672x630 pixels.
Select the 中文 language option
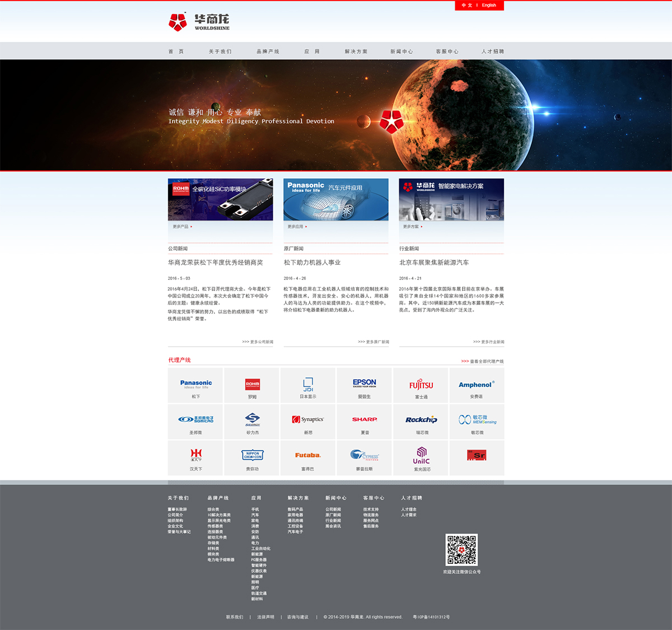[x=467, y=6]
